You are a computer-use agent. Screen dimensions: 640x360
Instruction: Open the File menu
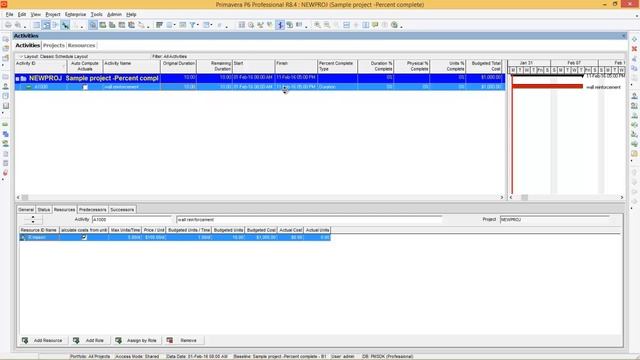[9, 14]
